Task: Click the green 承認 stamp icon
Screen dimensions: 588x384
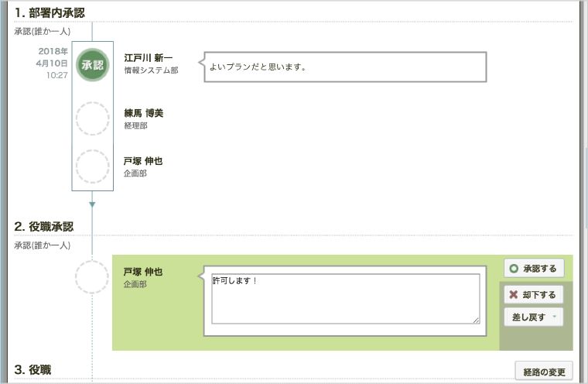Action: (x=92, y=65)
